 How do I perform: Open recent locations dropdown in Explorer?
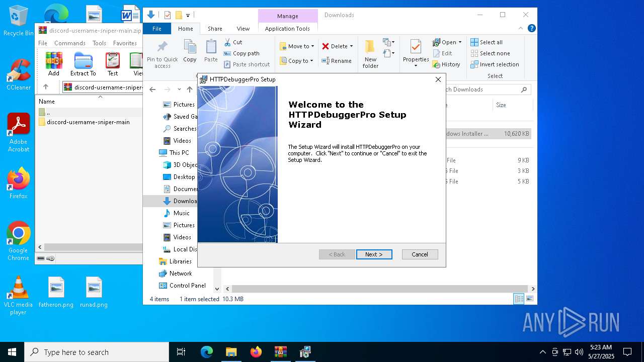179,89
